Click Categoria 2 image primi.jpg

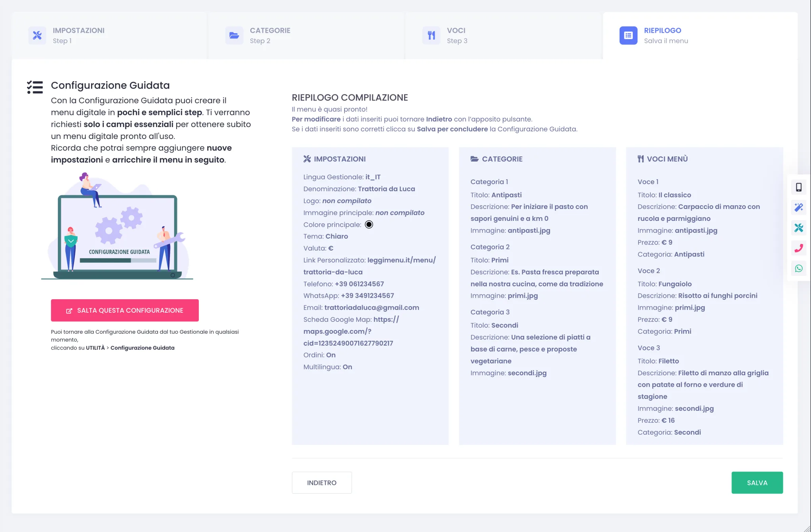(x=523, y=296)
